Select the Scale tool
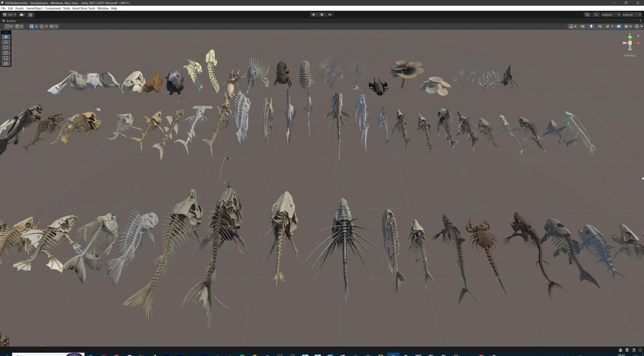Image resolution: width=644 pixels, height=356 pixels. [x=5, y=52]
